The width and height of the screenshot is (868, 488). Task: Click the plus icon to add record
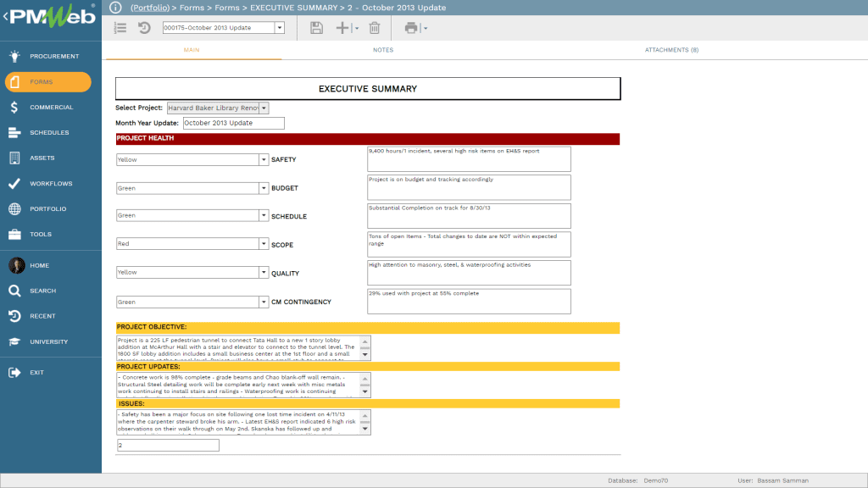(x=342, y=28)
